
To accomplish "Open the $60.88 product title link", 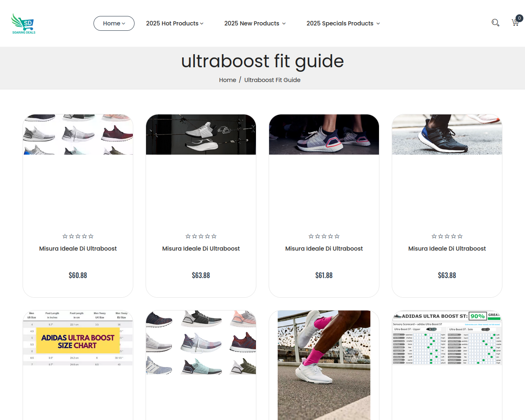I will click(x=78, y=249).
